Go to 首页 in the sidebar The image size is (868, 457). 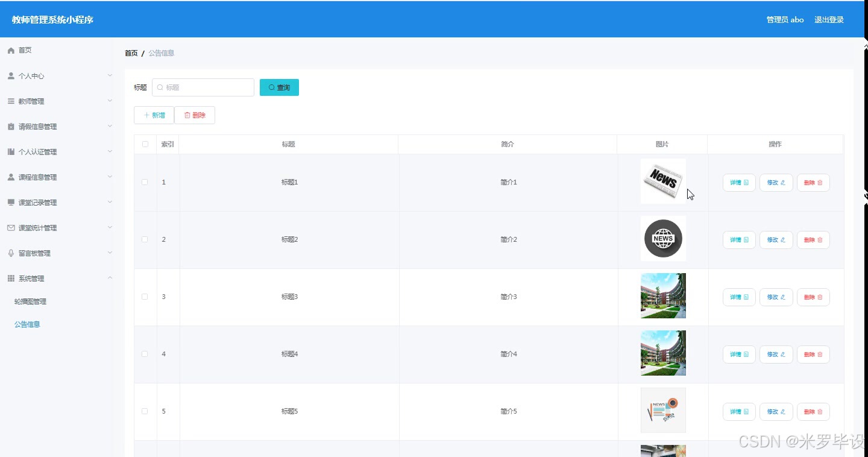pos(25,51)
